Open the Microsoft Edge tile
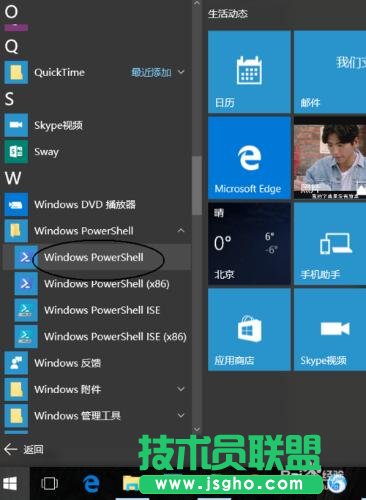366x500 pixels. pyautogui.click(x=249, y=158)
